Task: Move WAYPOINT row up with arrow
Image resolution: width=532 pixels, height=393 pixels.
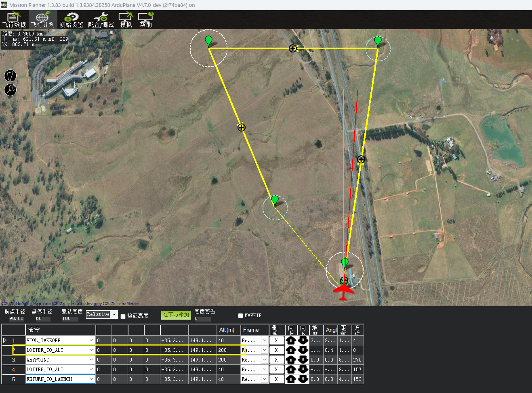Action: 291,360
